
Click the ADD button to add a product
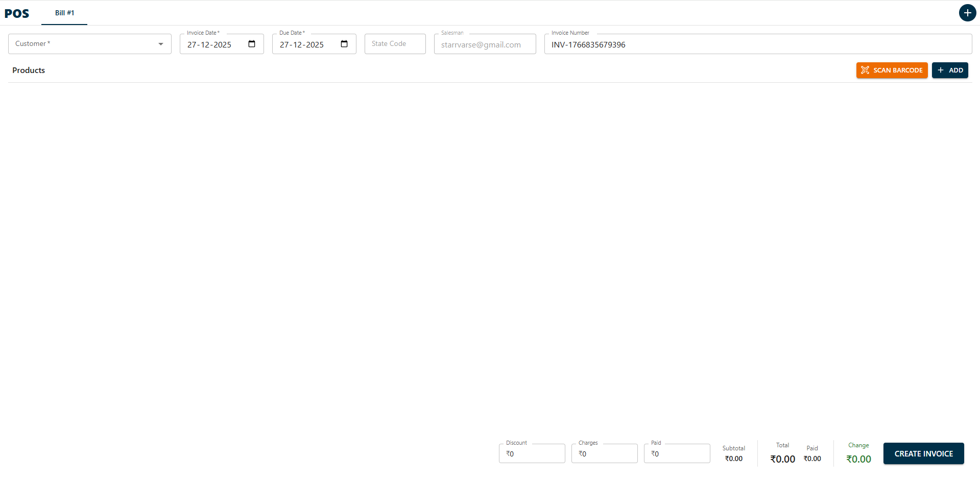tap(950, 70)
